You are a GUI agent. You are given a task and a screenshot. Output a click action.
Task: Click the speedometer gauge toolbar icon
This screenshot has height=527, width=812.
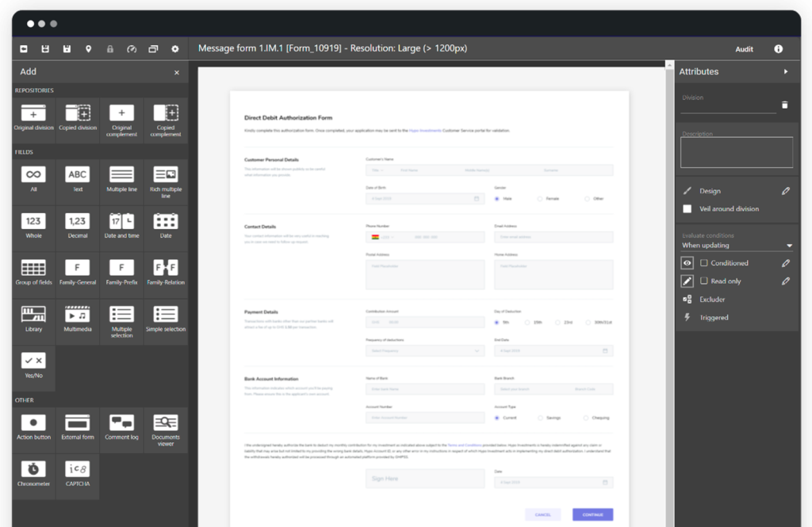(132, 49)
